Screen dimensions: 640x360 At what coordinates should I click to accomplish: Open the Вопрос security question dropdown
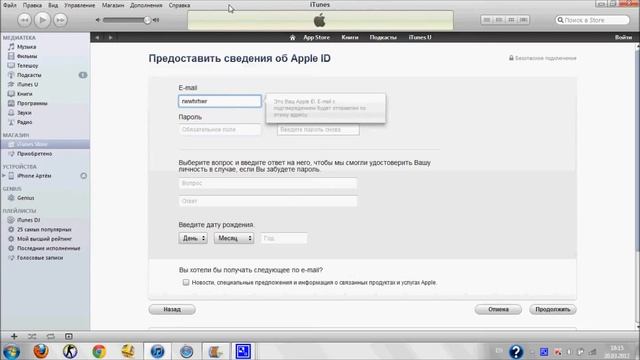[x=268, y=183]
